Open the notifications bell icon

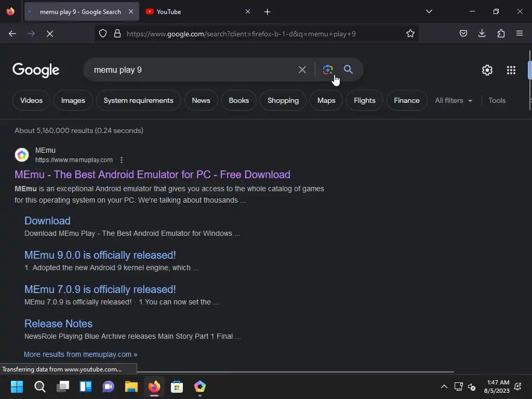518,387
